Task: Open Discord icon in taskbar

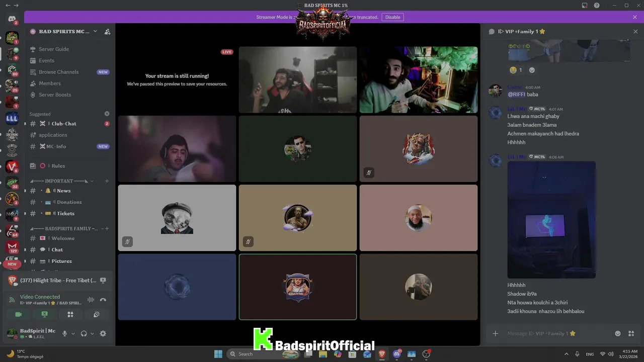Action: [397, 354]
